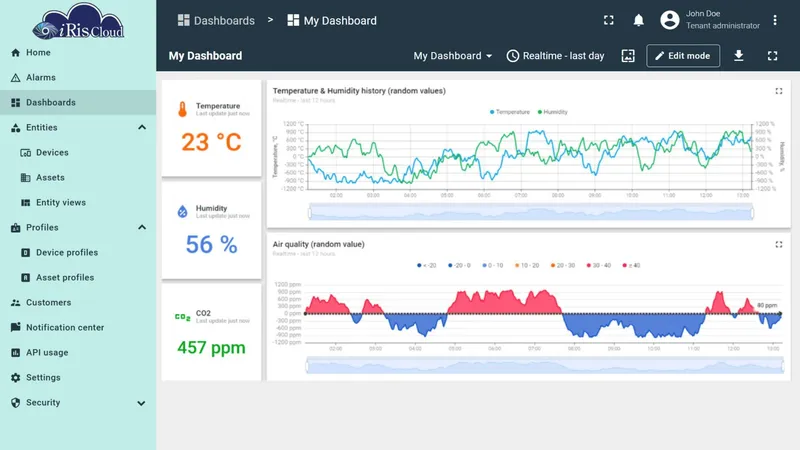This screenshot has width=800, height=450.
Task: Collapse the Profiles section chevron
Action: [x=142, y=228]
